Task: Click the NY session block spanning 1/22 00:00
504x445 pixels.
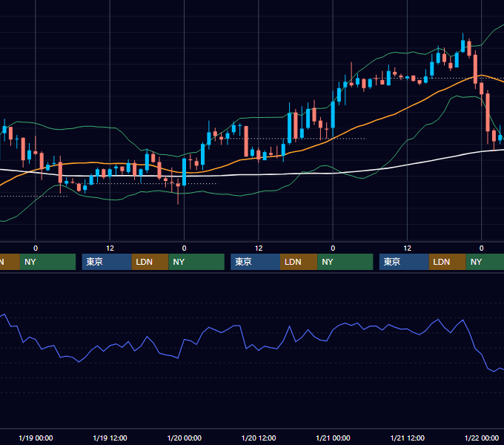Action: 485,262
